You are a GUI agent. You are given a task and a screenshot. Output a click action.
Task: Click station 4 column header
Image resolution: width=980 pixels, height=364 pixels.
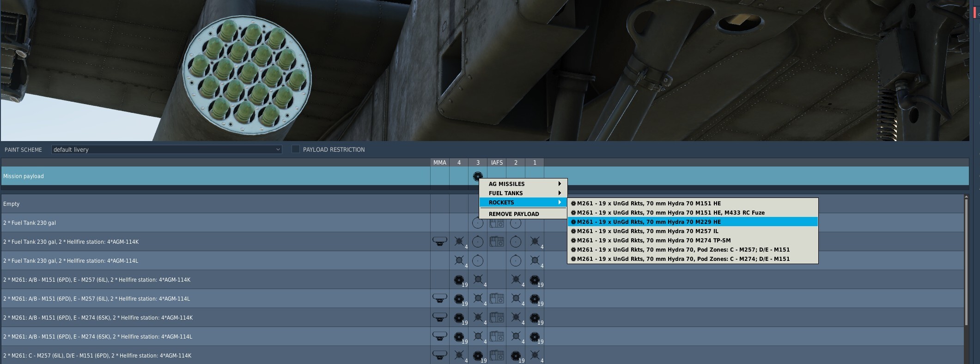click(459, 162)
